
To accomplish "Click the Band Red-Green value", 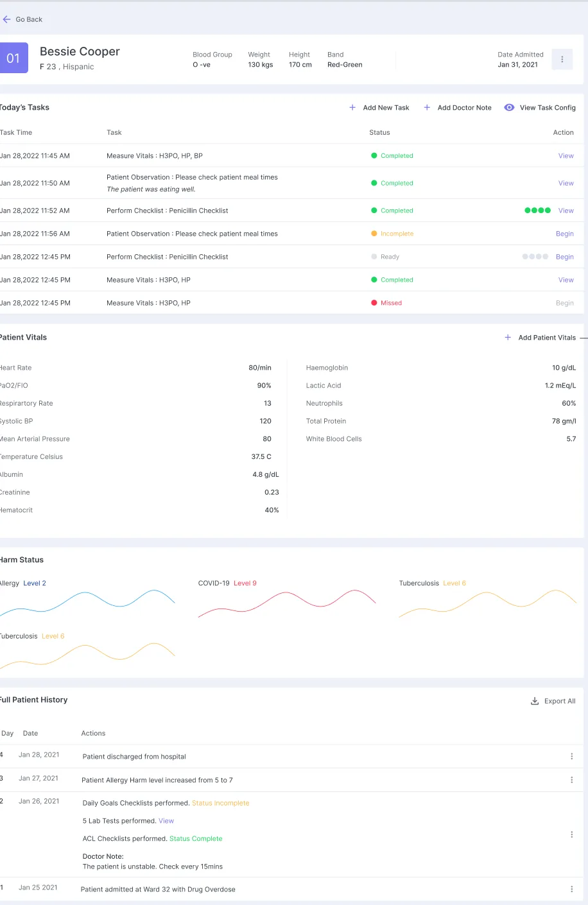I will [x=345, y=65].
